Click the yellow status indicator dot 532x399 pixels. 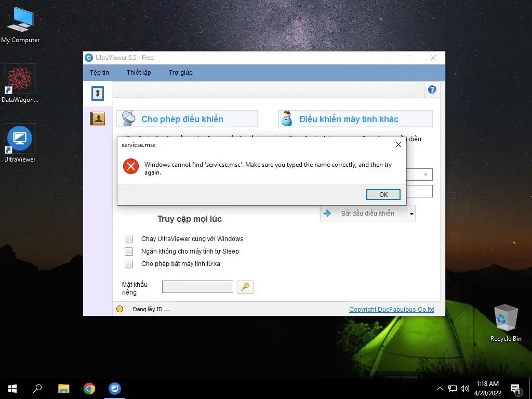(120, 309)
